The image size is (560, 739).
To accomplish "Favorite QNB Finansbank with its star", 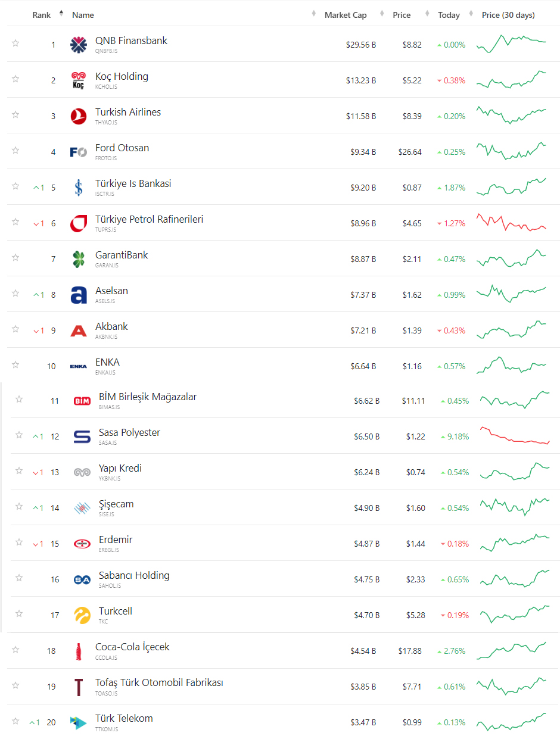I will (15, 43).
